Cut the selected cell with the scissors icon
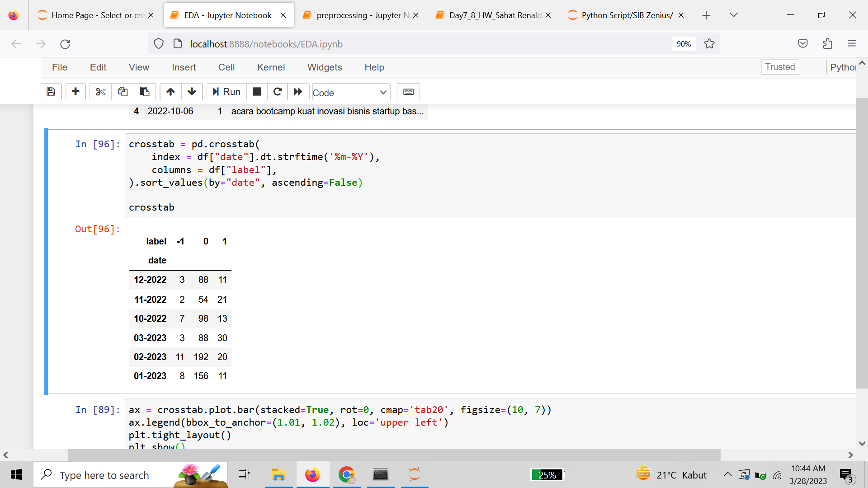Viewport: 868px width, 488px height. (x=100, y=92)
